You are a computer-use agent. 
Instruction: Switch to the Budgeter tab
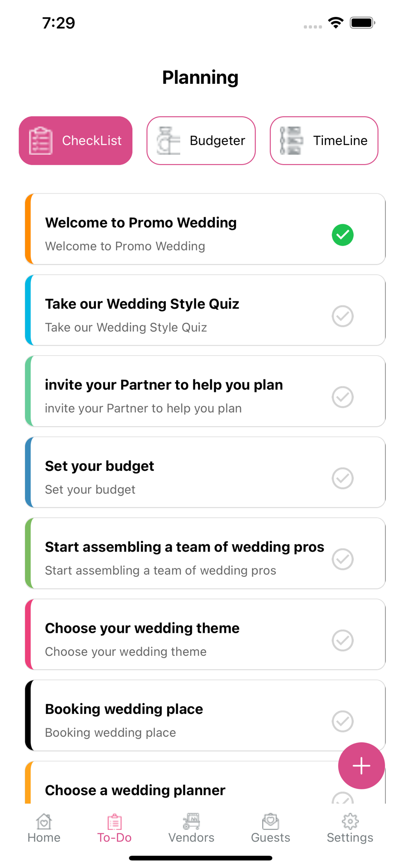point(201,141)
